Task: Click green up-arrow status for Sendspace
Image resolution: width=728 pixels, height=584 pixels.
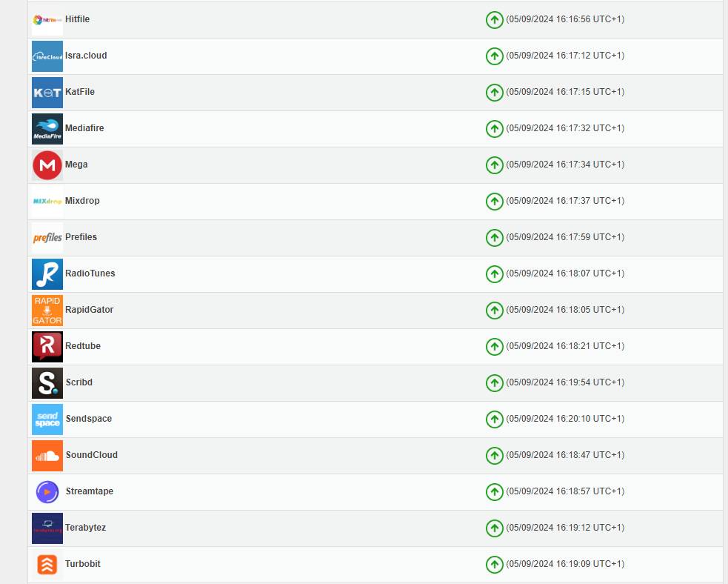Action: click(495, 419)
